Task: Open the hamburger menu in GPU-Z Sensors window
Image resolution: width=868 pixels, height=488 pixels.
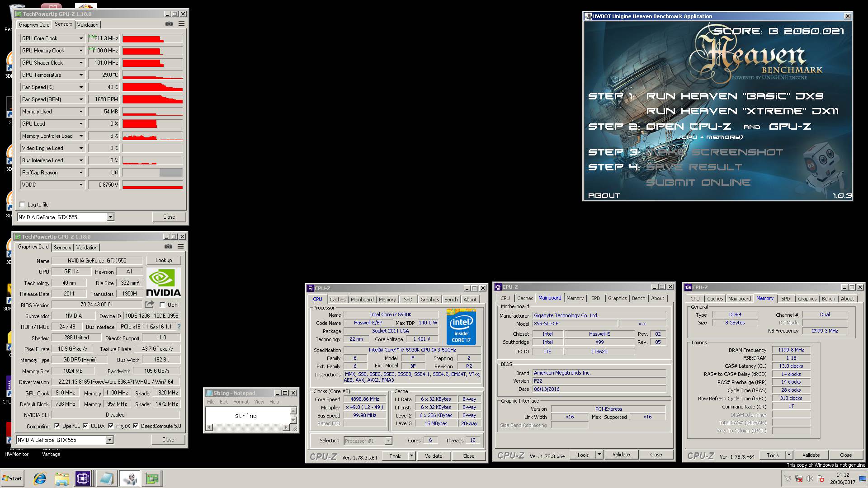Action: tap(181, 24)
